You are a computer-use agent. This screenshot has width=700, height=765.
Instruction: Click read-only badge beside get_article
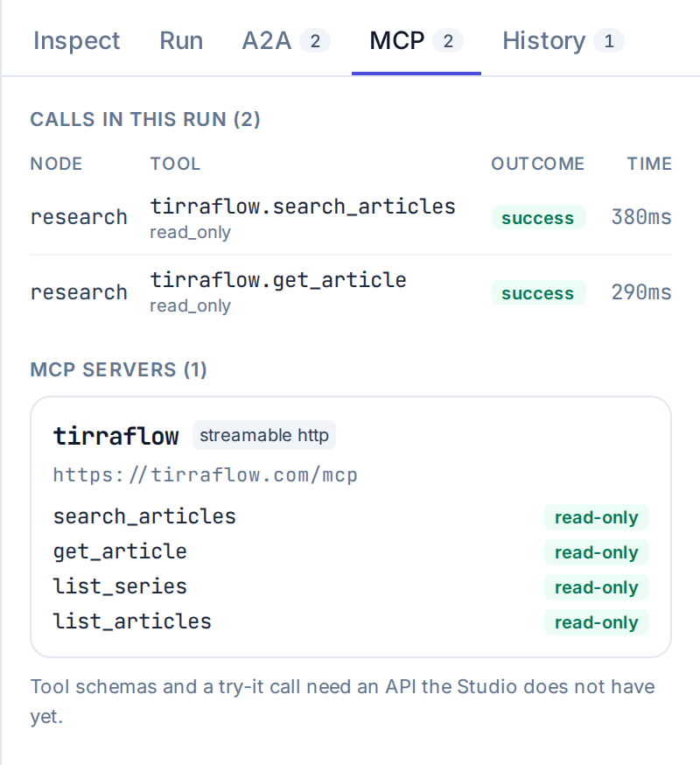pos(597,553)
